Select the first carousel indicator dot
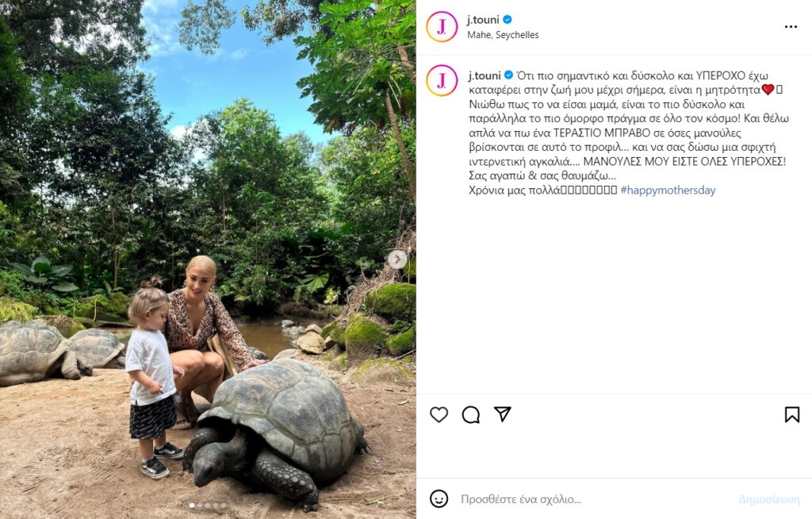 (190, 505)
